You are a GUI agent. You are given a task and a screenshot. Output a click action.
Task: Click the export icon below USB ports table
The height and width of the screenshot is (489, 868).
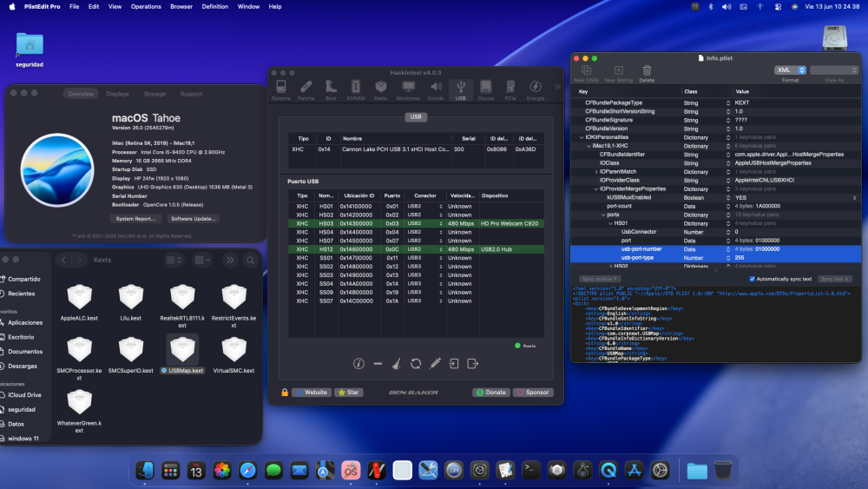(x=473, y=364)
